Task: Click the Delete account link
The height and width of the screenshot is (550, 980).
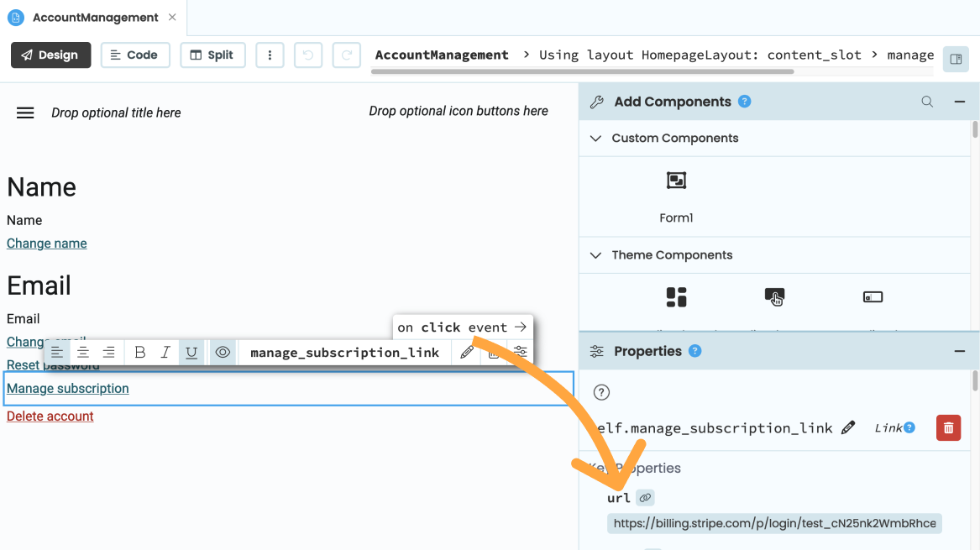Action: click(50, 416)
